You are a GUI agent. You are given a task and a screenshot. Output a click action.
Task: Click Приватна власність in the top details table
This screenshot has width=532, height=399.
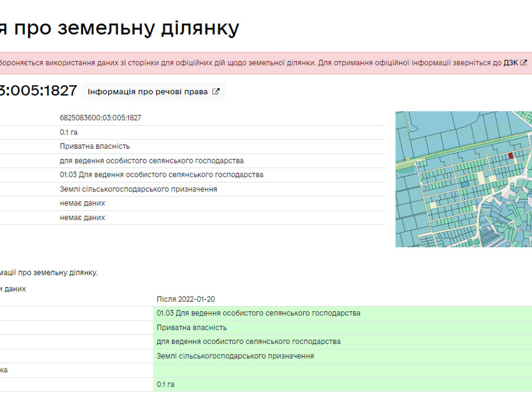tap(94, 146)
